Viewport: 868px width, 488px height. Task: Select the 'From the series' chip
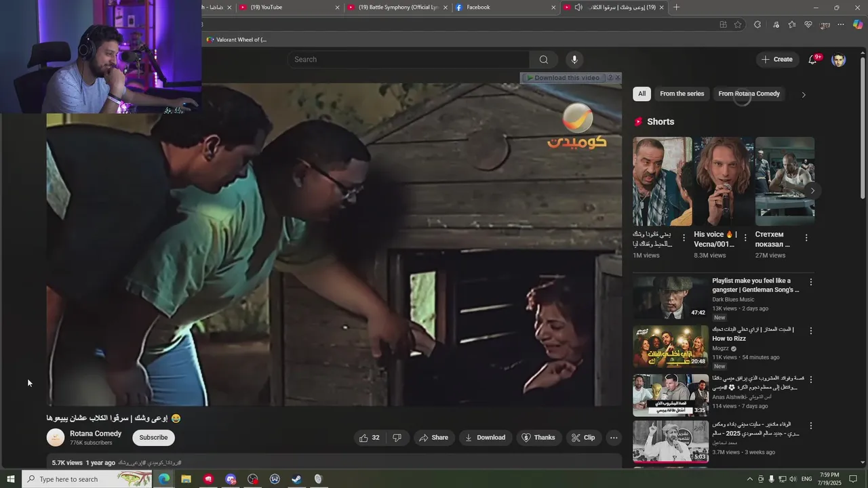pyautogui.click(x=682, y=94)
